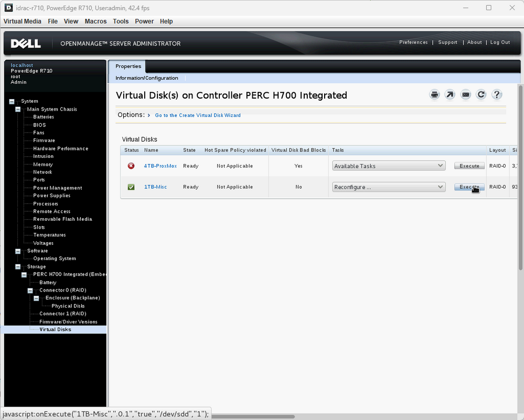This screenshot has width=524, height=420.
Task: Open the Tools menu
Action: [x=121, y=21]
